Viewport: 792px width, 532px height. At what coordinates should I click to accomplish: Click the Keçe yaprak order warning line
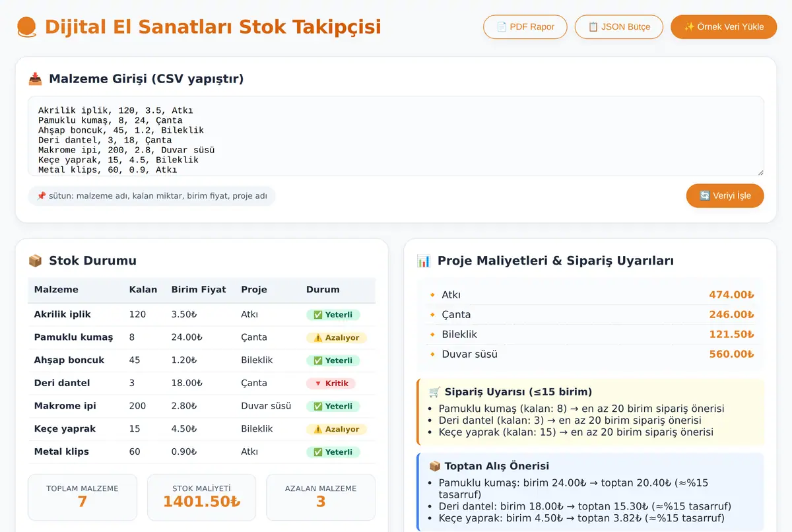[x=576, y=432]
